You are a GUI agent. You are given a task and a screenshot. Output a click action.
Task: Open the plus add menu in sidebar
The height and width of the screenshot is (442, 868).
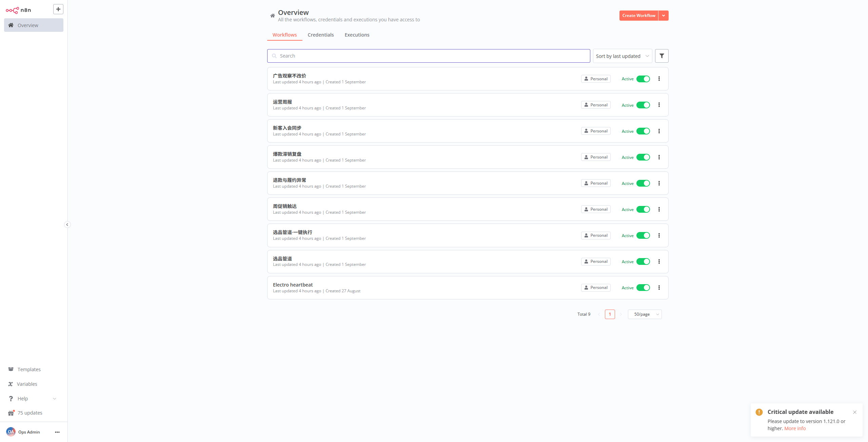click(58, 9)
